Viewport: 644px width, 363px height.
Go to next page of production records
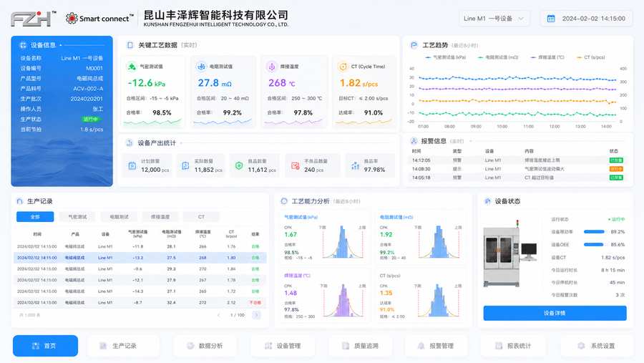point(256,315)
